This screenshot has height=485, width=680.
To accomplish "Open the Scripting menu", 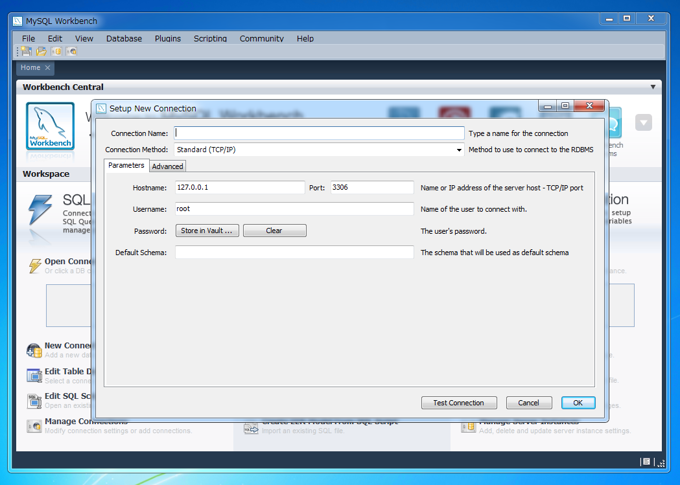I will [x=210, y=39].
